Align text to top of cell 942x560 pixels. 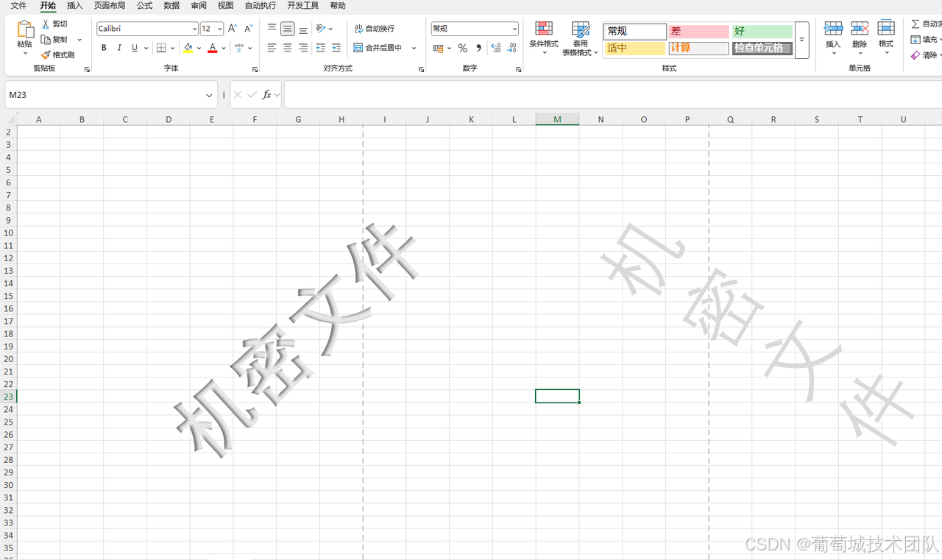pos(272,29)
